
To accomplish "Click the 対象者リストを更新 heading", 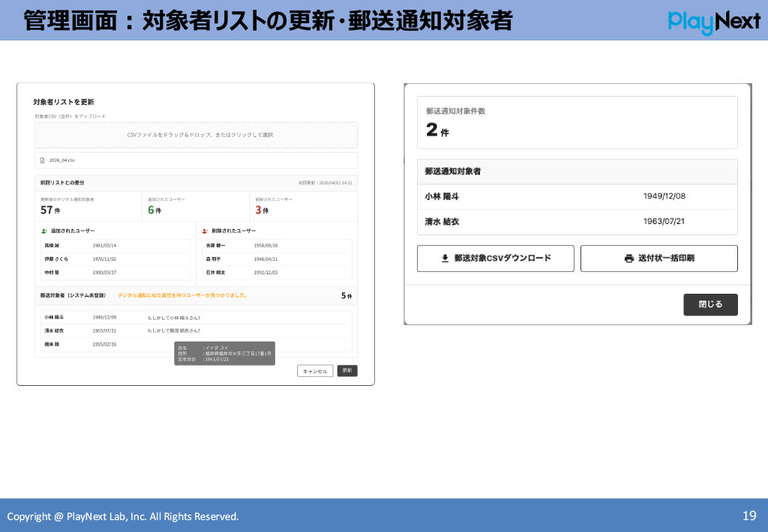I will click(x=64, y=103).
